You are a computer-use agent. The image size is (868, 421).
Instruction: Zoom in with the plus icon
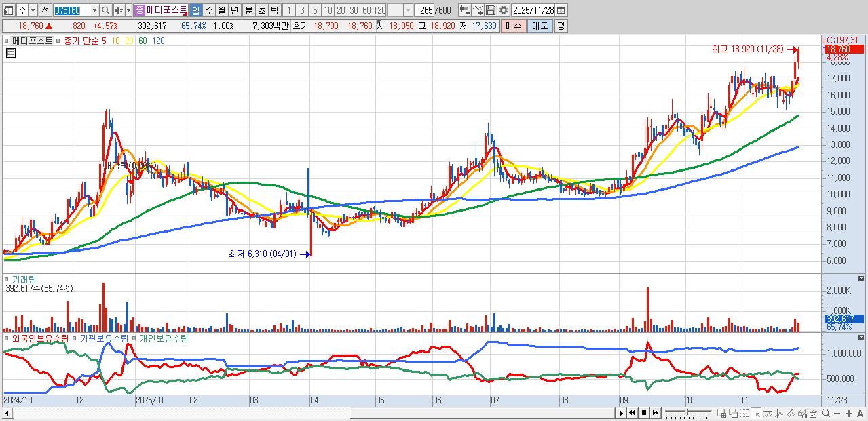(x=849, y=414)
